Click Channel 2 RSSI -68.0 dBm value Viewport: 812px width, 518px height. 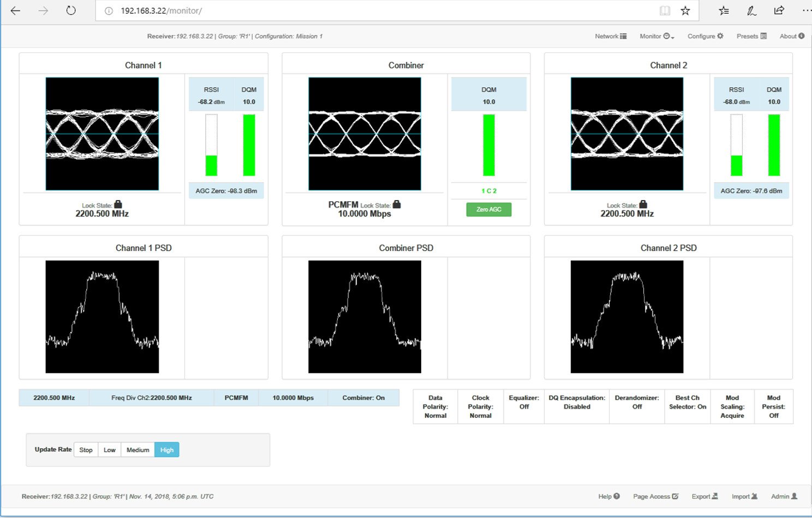[x=737, y=102]
